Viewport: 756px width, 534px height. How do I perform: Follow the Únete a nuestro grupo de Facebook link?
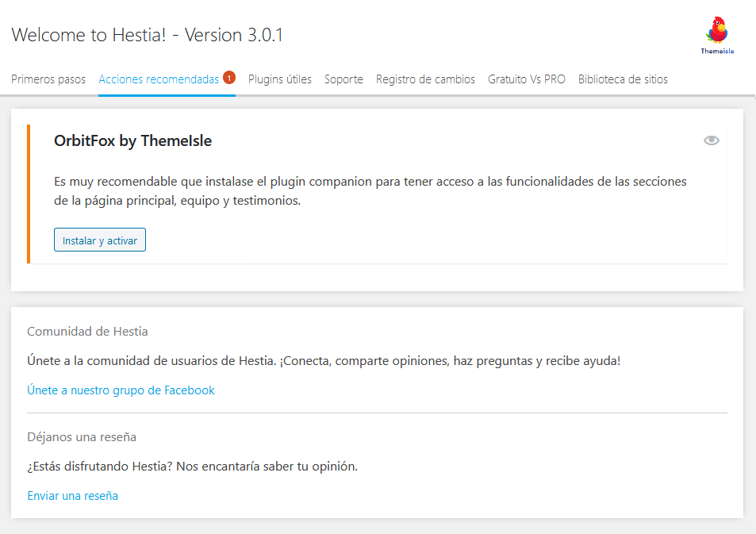[121, 390]
